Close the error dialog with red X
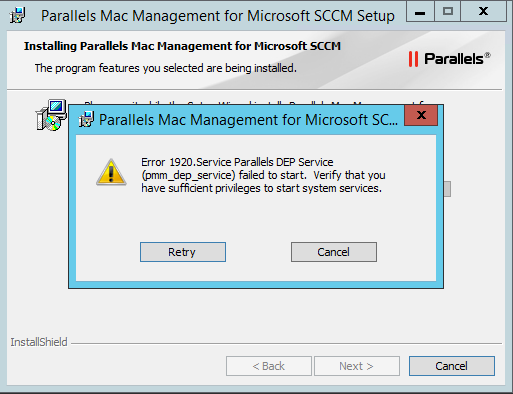Image resolution: width=513 pixels, height=394 pixels. coord(421,115)
